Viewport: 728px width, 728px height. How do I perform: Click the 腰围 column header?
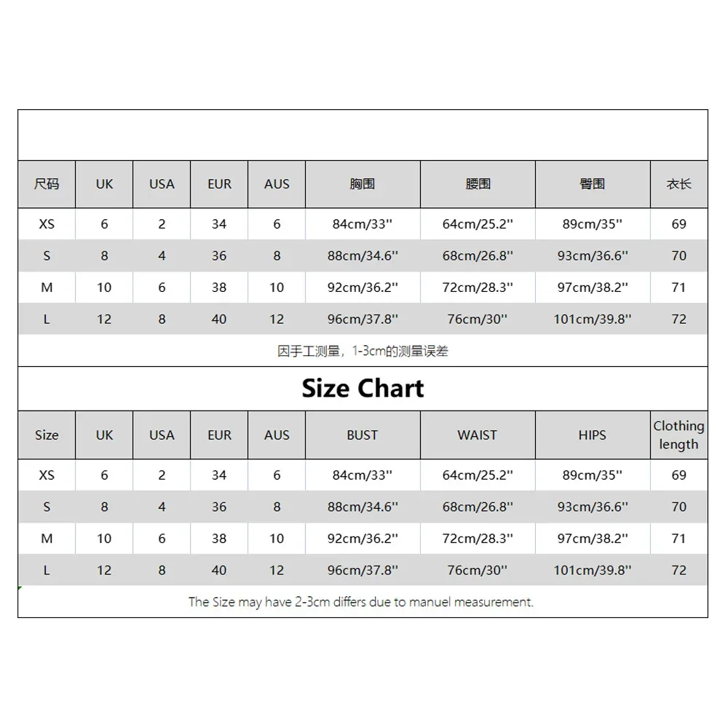pos(478,184)
